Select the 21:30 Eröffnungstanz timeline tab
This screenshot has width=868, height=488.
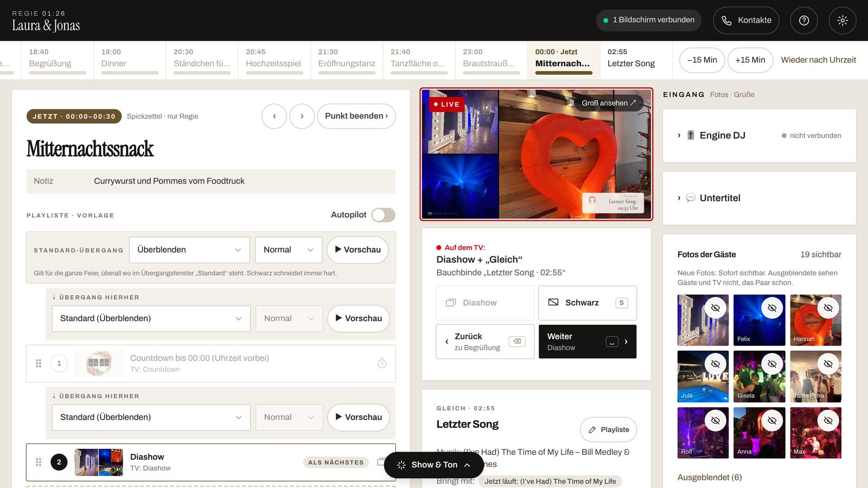pyautogui.click(x=347, y=60)
